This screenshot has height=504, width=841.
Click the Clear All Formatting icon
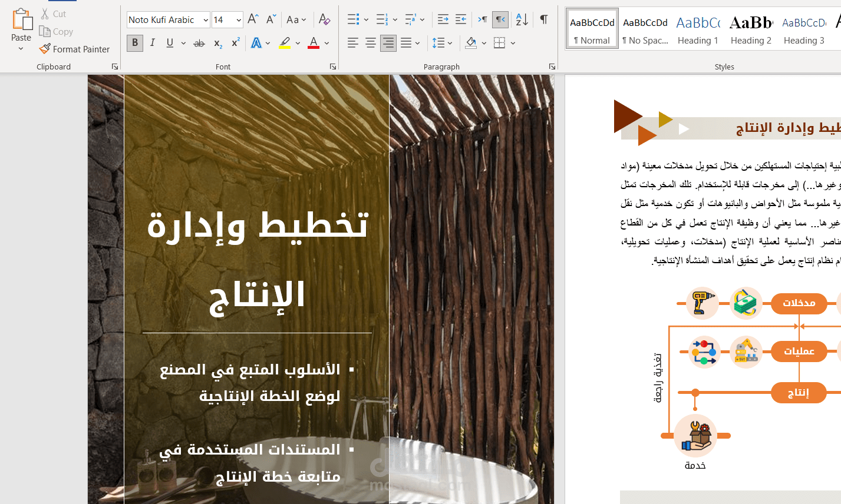324,19
